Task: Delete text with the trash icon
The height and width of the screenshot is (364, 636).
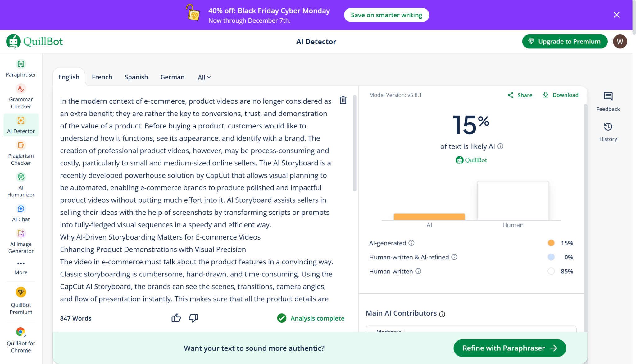Action: point(343,100)
